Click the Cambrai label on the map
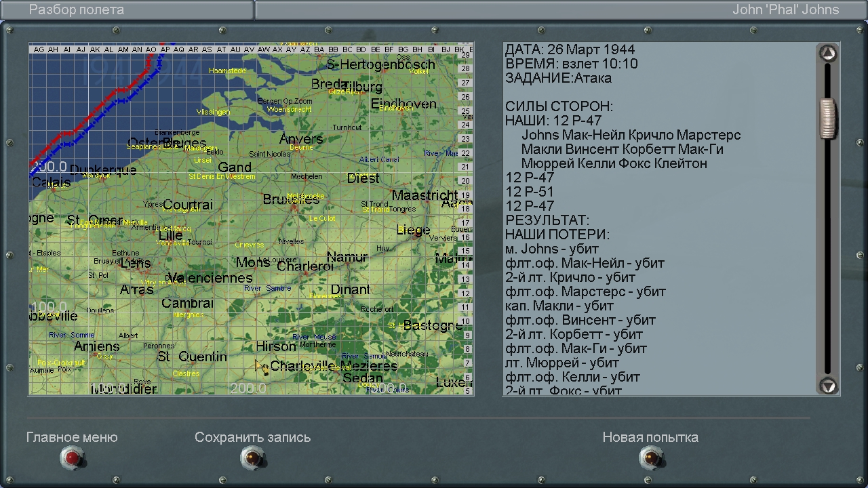Image resolution: width=868 pixels, height=488 pixels. click(x=188, y=303)
